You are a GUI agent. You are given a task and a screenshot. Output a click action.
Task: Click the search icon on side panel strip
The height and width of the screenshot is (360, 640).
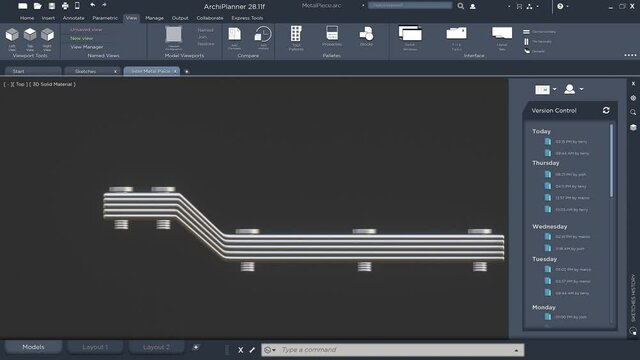633,112
